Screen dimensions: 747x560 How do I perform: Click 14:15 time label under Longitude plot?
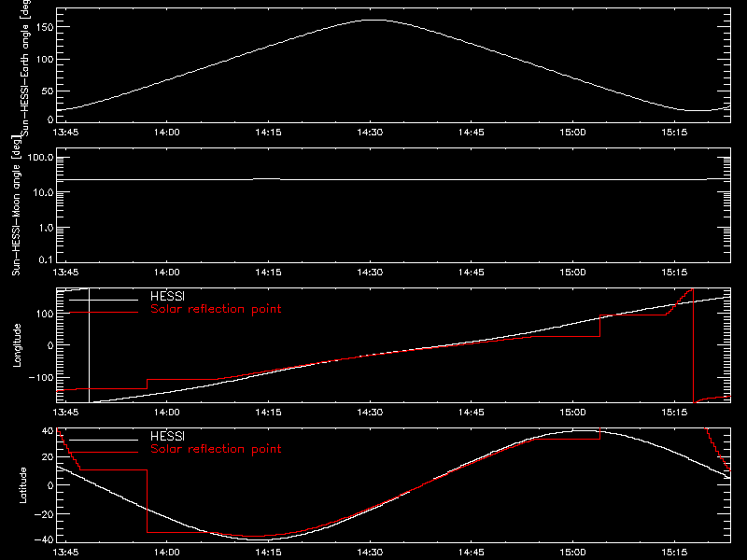(268, 413)
